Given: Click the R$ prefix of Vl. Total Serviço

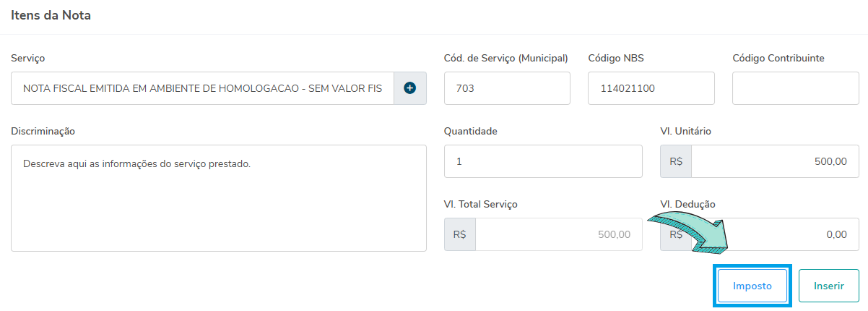Looking at the screenshot, I should pyautogui.click(x=460, y=234).
